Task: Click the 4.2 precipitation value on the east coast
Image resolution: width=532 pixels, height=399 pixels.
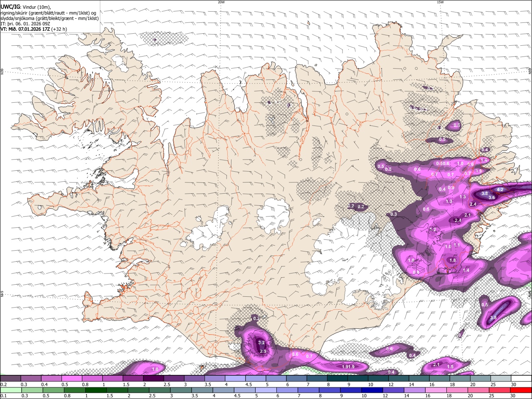Action: [500, 190]
